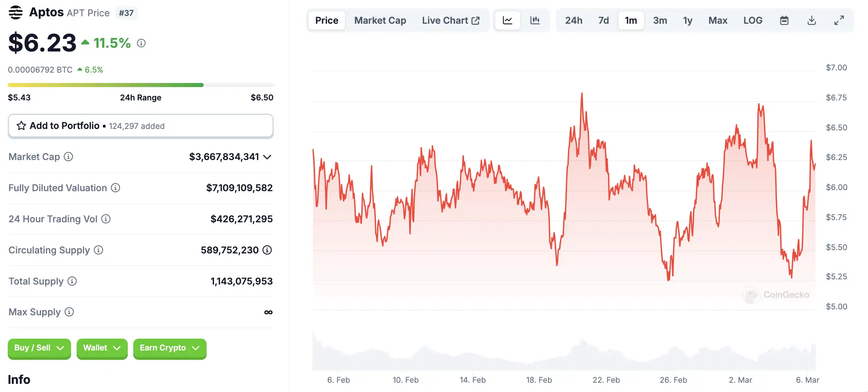The image size is (868, 392).
Task: Expand the Market Cap details chevron
Action: (267, 157)
